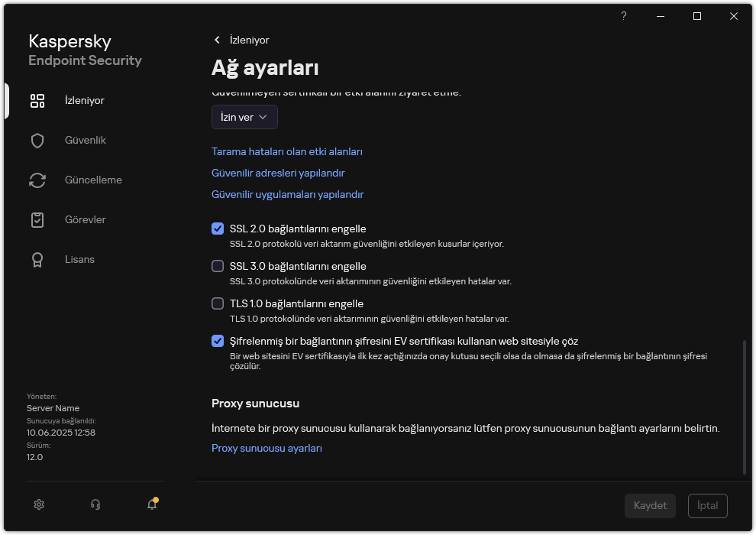
Task: Select the İzleniyor dashboard grid icon
Action: (37, 100)
